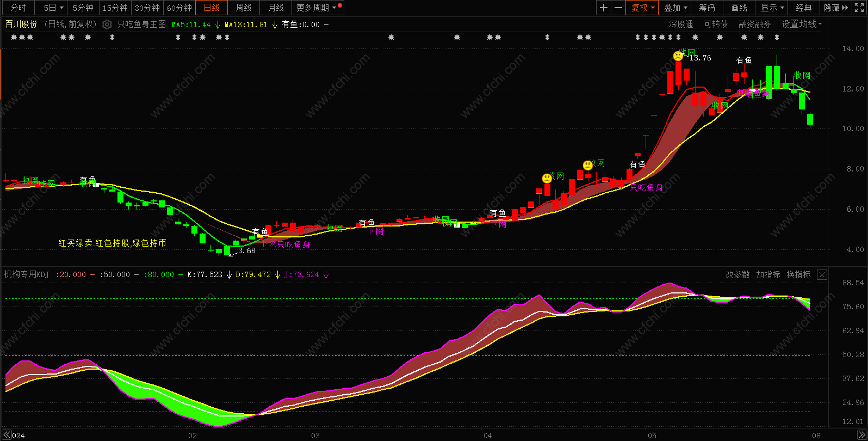Open the 设置均线 dropdown
The image size is (868, 441).
point(802,24)
